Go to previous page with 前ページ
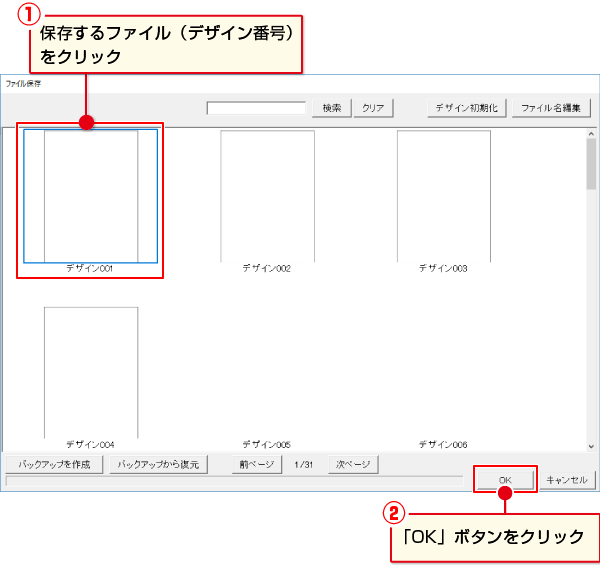The height and width of the screenshot is (565, 600). coord(257,464)
